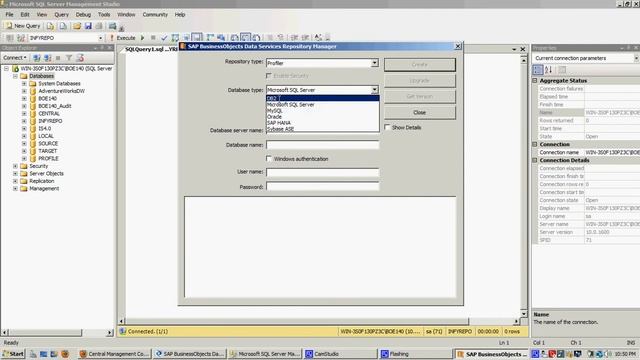Open the Debug menu
Image resolution: width=640 pixels, height=360 pixels.
(83, 14)
